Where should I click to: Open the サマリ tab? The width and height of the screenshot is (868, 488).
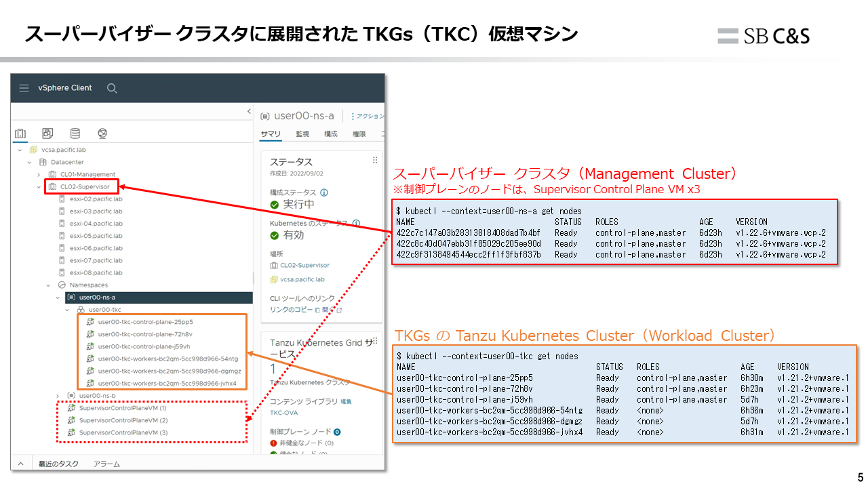271,134
